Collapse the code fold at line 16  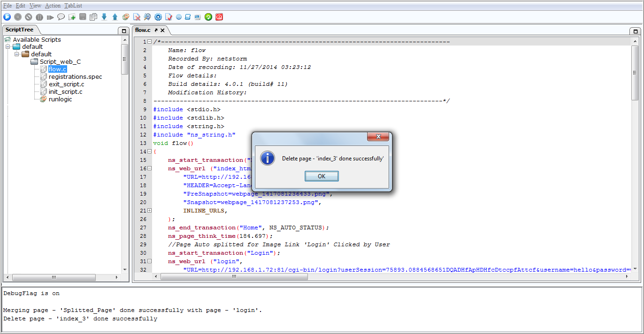pos(149,168)
